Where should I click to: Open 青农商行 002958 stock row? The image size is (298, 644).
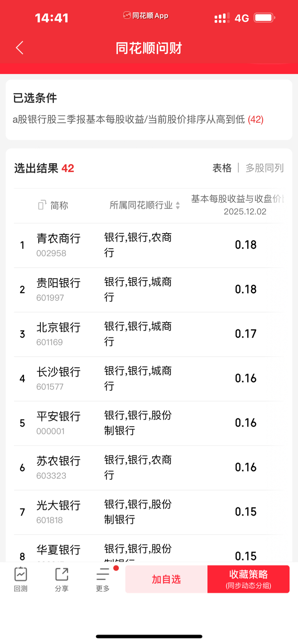(148, 245)
